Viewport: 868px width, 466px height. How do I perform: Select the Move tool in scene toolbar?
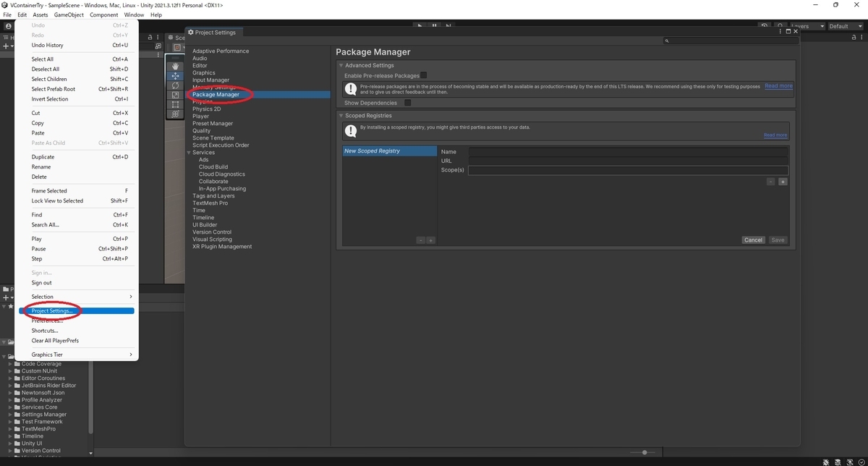175,75
